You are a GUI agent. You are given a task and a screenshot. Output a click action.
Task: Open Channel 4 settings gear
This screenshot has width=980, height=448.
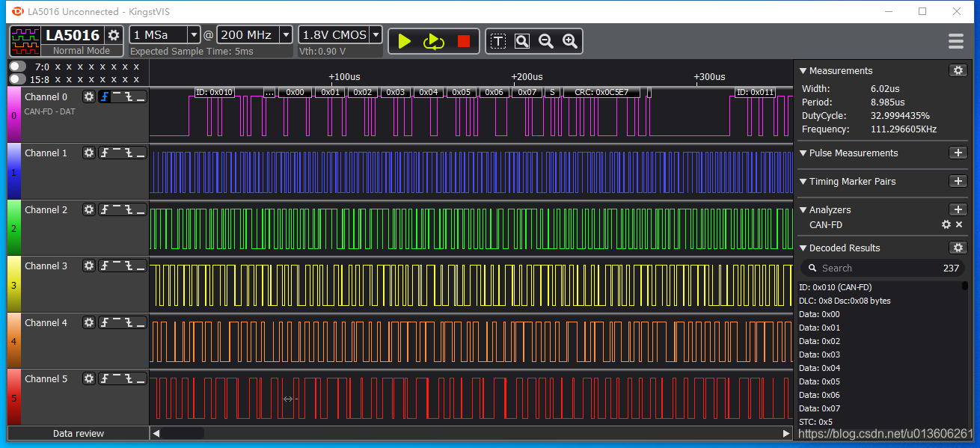point(89,322)
